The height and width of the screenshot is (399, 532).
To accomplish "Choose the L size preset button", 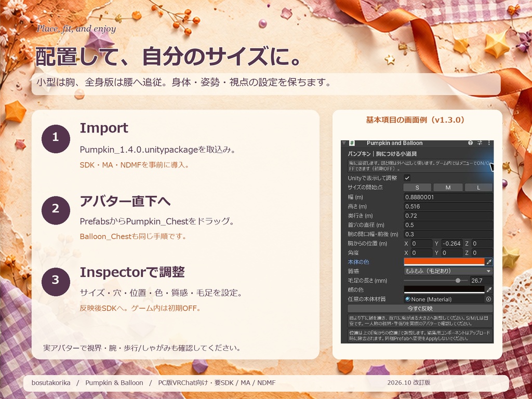I will 478,187.
